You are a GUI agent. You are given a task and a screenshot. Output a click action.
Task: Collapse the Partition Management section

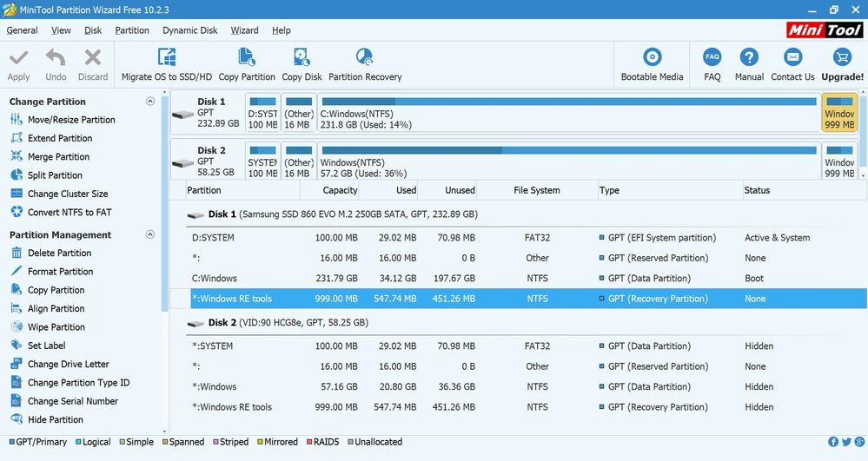pyautogui.click(x=150, y=234)
